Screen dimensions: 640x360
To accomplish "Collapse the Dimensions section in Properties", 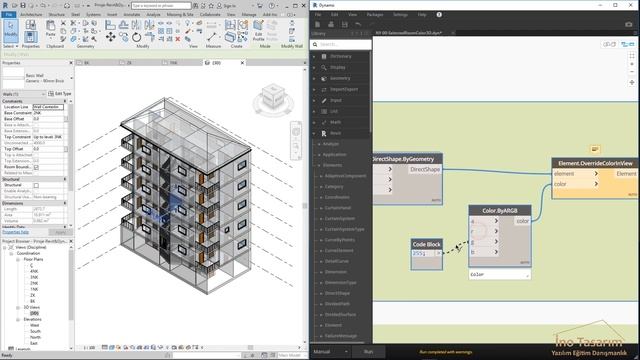I will (x=65, y=203).
